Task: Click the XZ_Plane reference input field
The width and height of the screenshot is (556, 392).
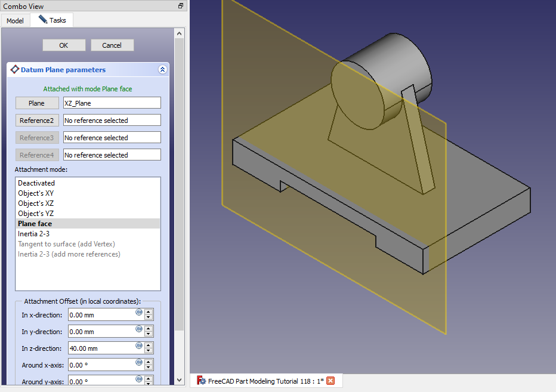Action: (x=112, y=103)
